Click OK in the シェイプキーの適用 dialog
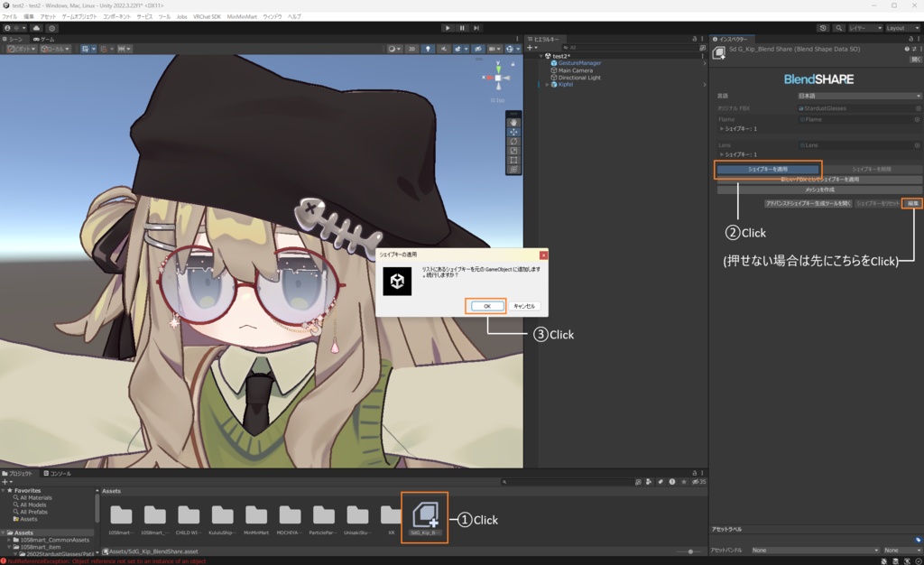Screen dimensions: 924x565 coord(486,306)
